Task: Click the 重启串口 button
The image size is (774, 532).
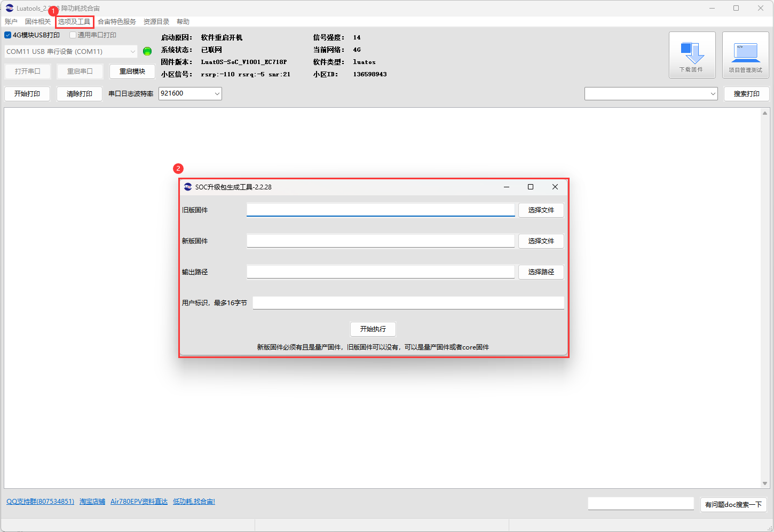Action: click(x=80, y=72)
